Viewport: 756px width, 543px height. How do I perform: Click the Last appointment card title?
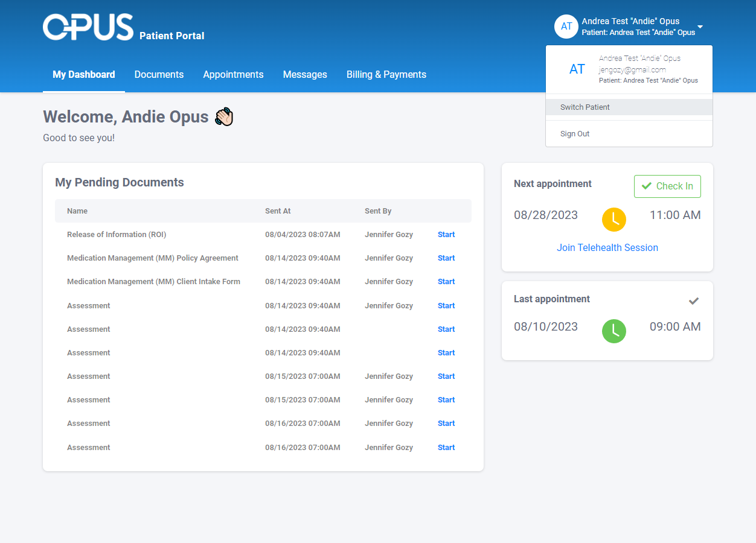coord(552,299)
